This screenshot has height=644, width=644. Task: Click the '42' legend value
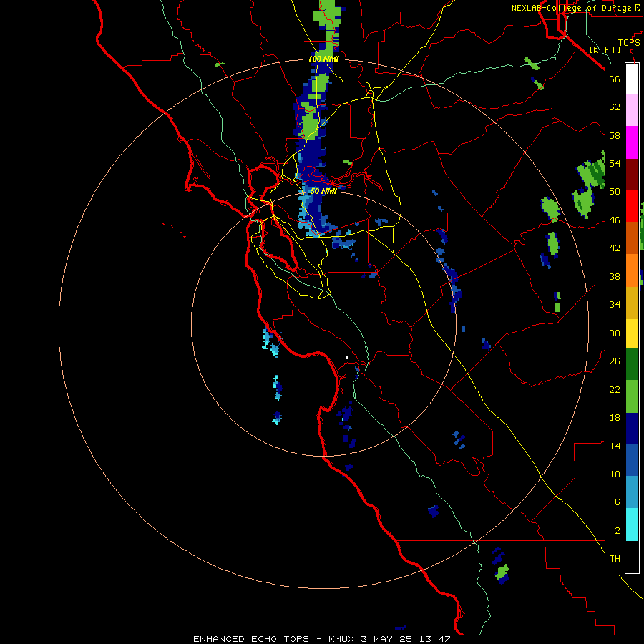coord(615,248)
